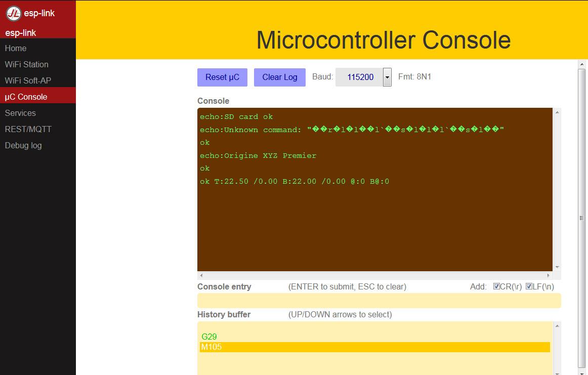The width and height of the screenshot is (588, 375).
Task: View the Debug log page
Action: point(23,146)
